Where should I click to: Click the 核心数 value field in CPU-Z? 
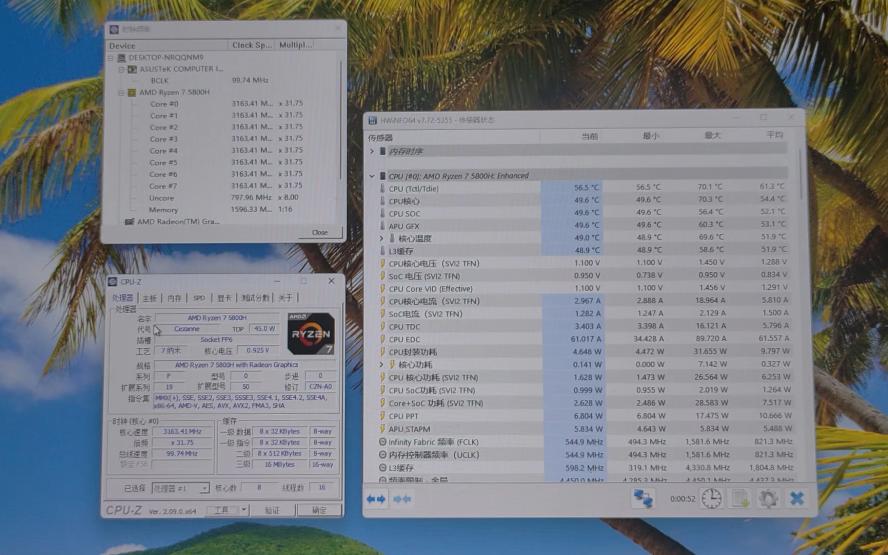(259, 488)
